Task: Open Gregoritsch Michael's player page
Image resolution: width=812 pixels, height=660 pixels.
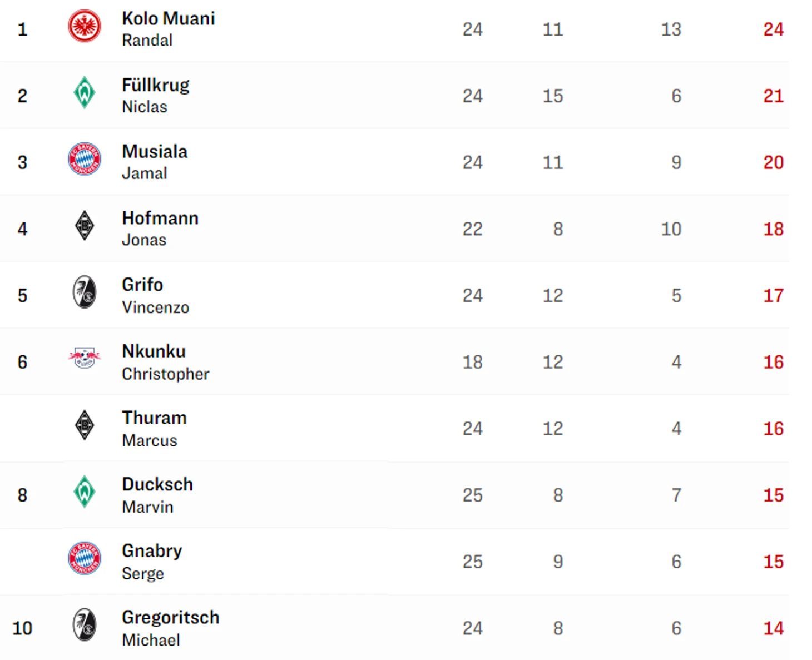Action: [x=170, y=628]
